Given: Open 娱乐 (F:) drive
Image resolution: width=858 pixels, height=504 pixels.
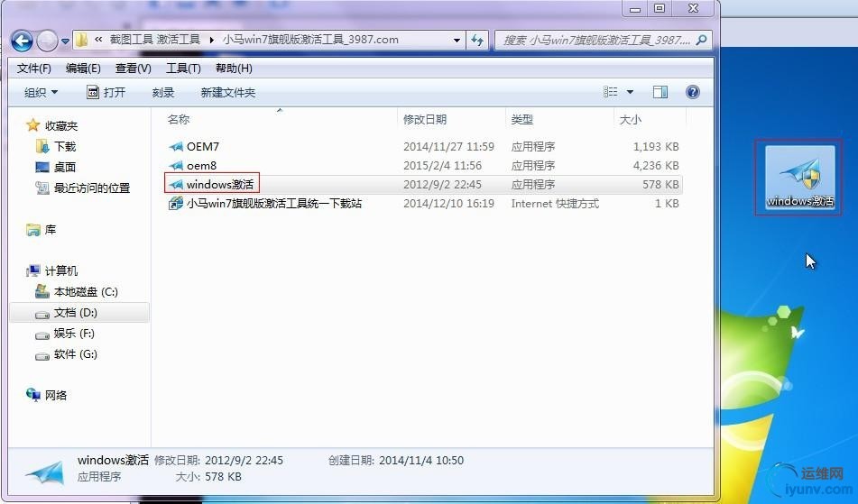Looking at the screenshot, I should 74,333.
